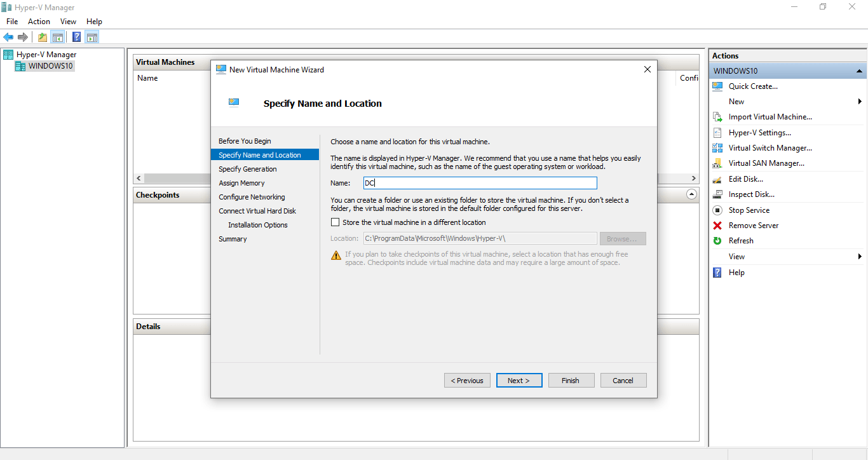
Task: Go to Configure Networking wizard step
Action: [252, 197]
